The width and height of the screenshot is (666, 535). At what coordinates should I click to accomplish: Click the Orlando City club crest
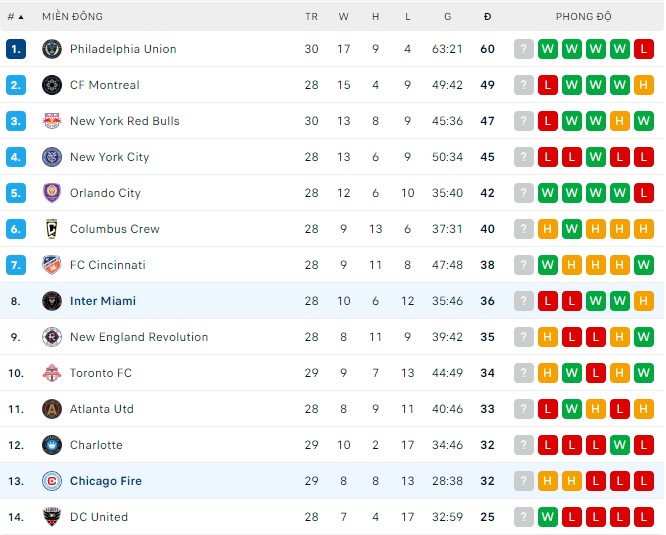pos(52,193)
